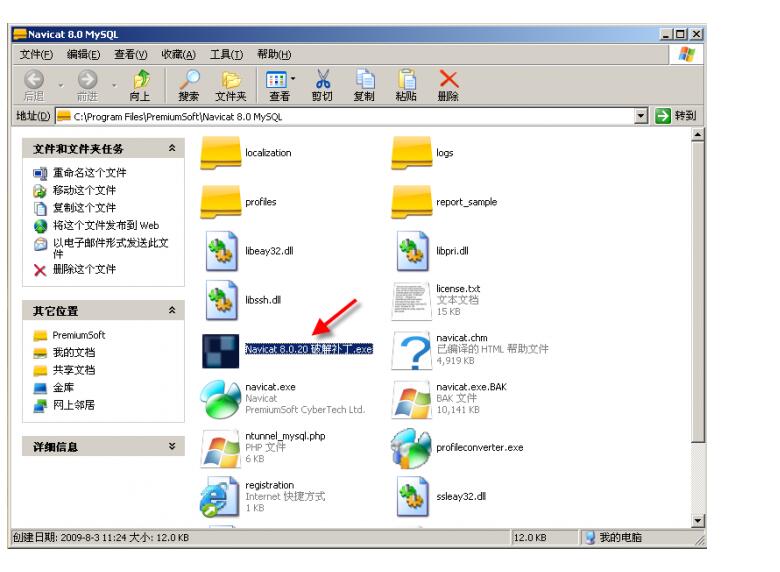
Task: Collapse the 其它位置 panel
Action: pyautogui.click(x=172, y=310)
